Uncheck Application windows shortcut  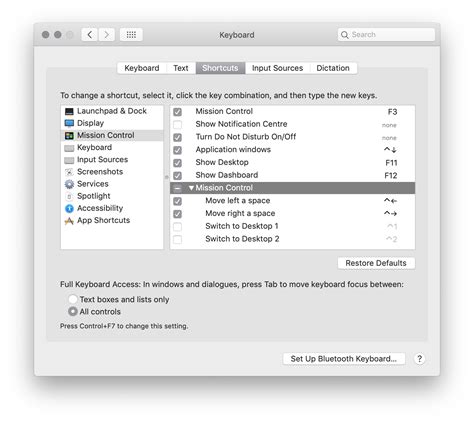(x=178, y=150)
